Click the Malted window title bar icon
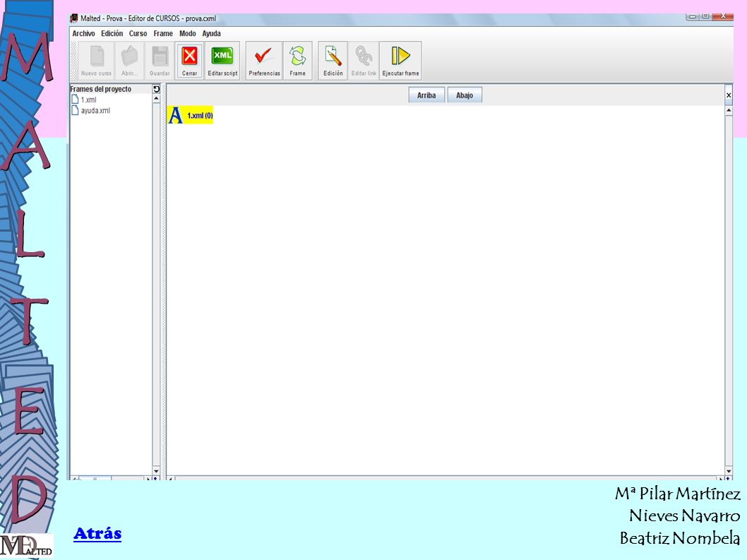The height and width of the screenshot is (560, 747). coord(74,18)
